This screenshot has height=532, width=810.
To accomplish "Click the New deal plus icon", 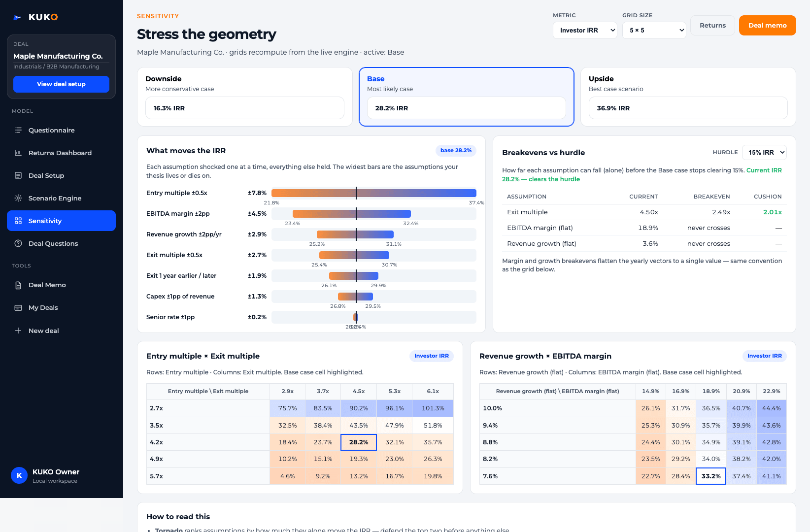I will click(x=18, y=331).
